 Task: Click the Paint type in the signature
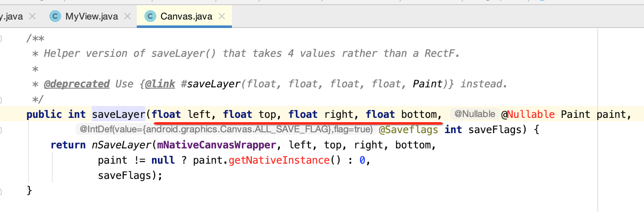pyautogui.click(x=576, y=114)
